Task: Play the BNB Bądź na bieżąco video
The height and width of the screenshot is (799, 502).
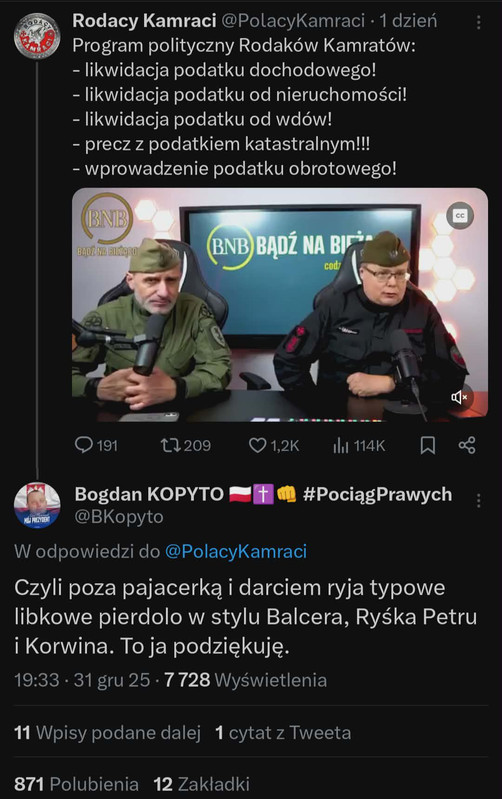Action: pos(280,304)
